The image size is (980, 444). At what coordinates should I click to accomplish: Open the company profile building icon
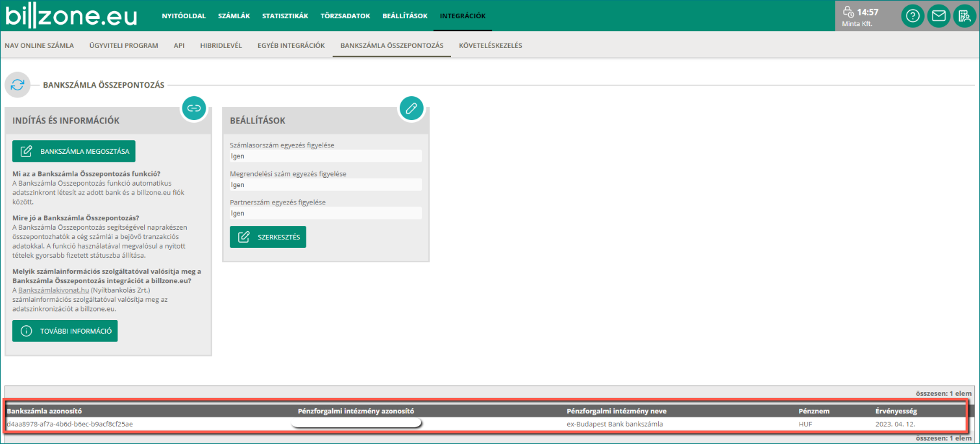tap(964, 16)
